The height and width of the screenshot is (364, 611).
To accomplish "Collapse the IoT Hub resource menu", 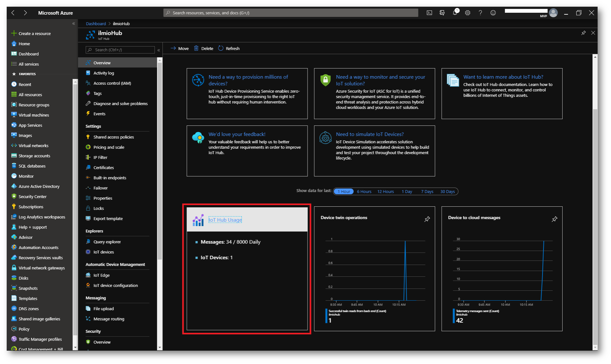I will click(159, 50).
